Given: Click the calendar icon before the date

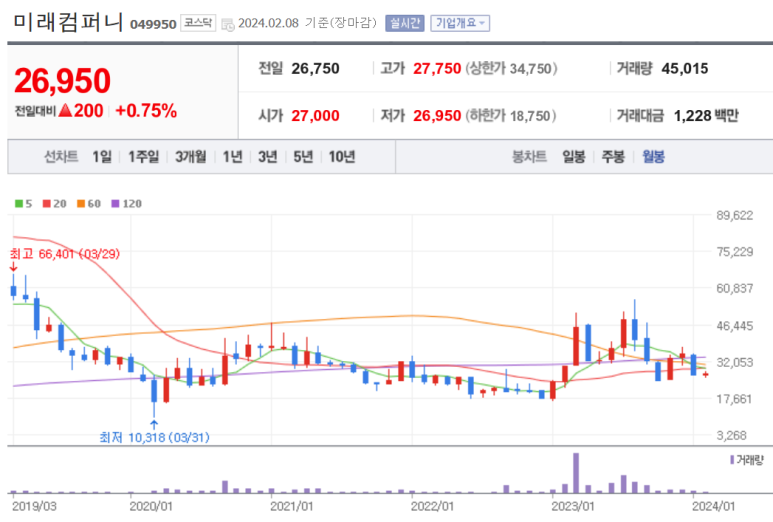Looking at the screenshot, I should coord(227,24).
